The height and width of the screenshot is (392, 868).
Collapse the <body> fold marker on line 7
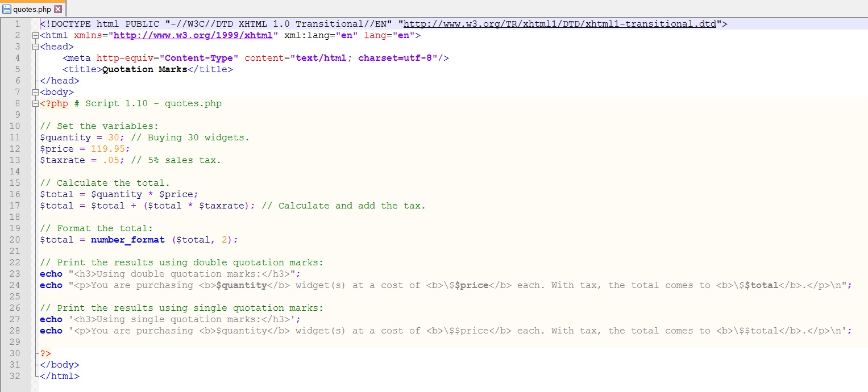pyautogui.click(x=36, y=92)
